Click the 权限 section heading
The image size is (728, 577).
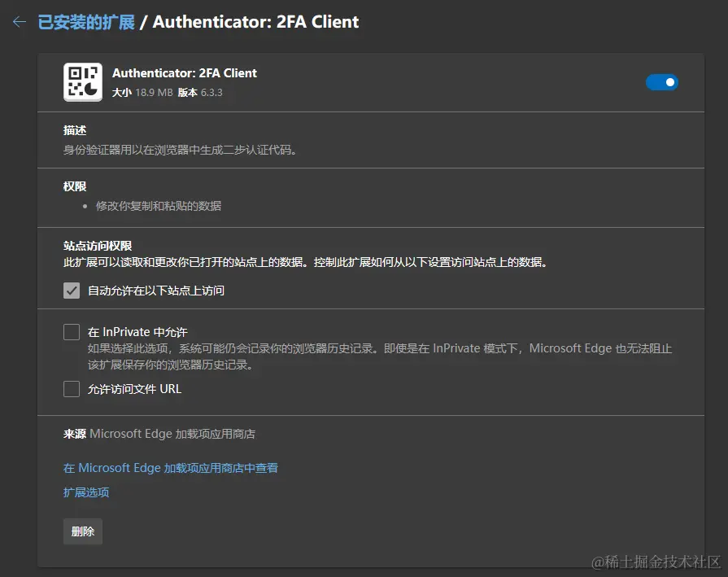pos(75,186)
